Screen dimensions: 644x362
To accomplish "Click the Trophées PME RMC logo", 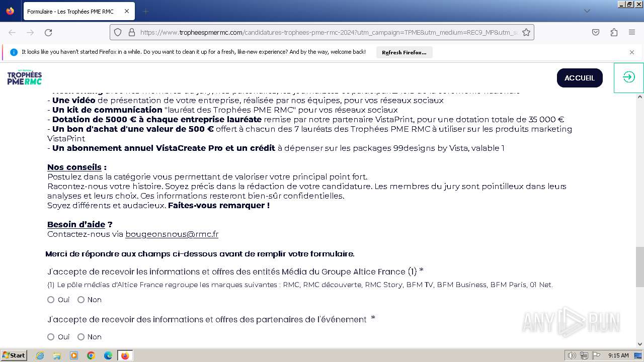I will tap(24, 77).
